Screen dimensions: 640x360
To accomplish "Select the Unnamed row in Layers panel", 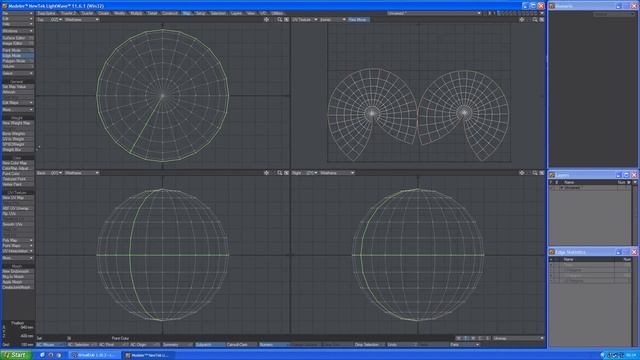I will (589, 188).
